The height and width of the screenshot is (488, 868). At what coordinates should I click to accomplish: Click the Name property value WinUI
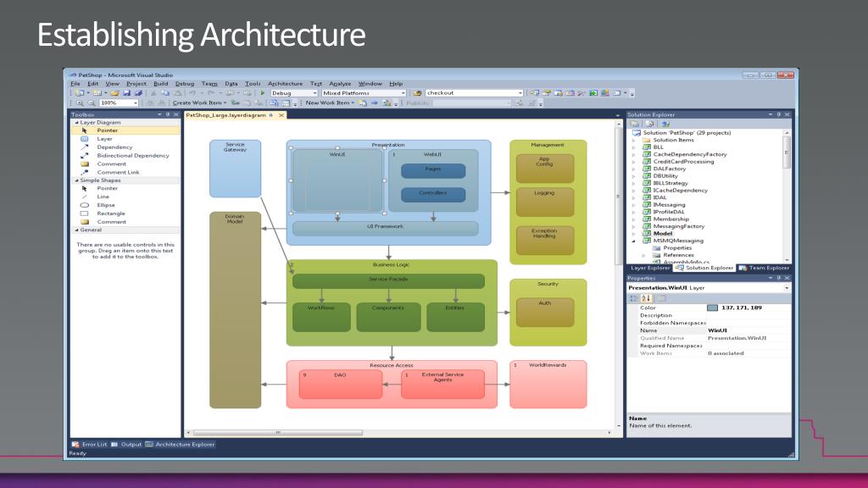click(717, 330)
